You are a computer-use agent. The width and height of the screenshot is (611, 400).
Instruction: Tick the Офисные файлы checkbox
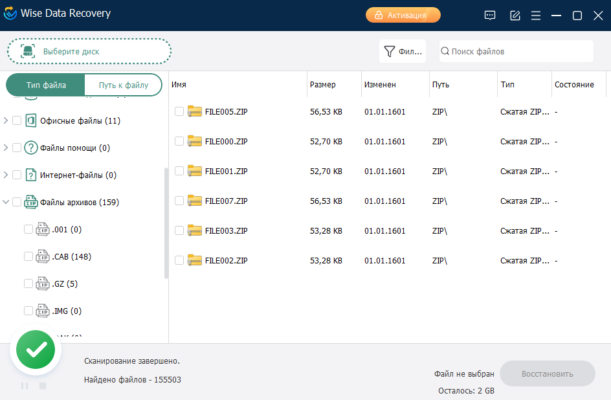[x=17, y=120]
